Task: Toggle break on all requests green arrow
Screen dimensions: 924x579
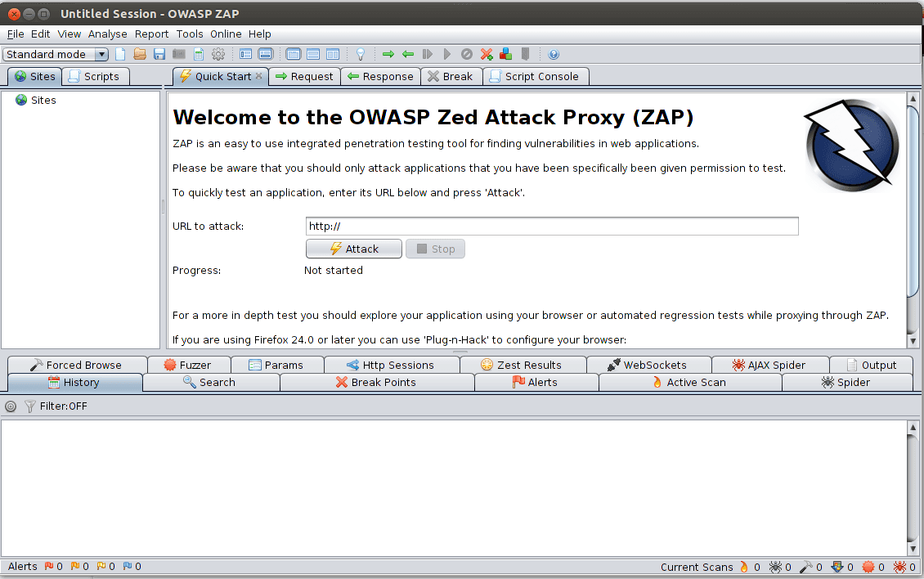Action: pos(388,55)
